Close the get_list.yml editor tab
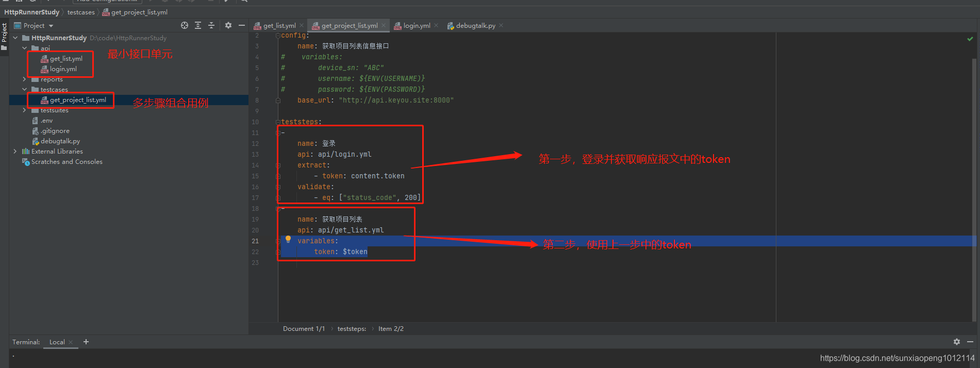Screen dimensions: 980x368 tap(302, 25)
